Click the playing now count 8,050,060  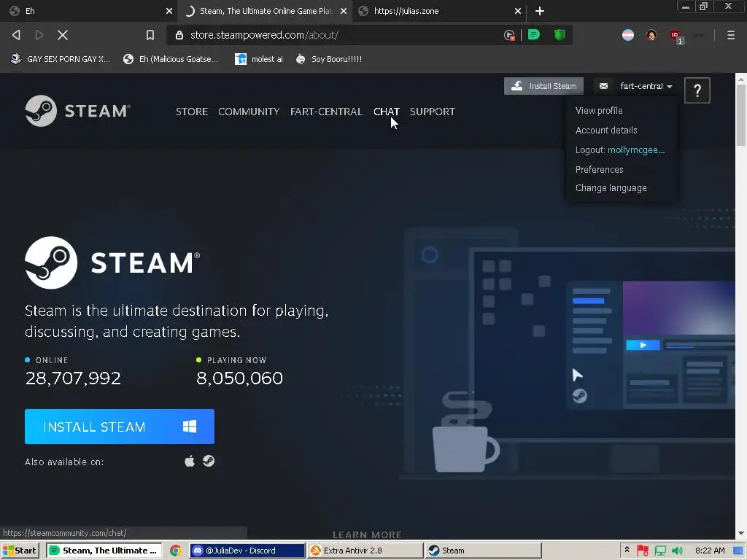pyautogui.click(x=239, y=378)
